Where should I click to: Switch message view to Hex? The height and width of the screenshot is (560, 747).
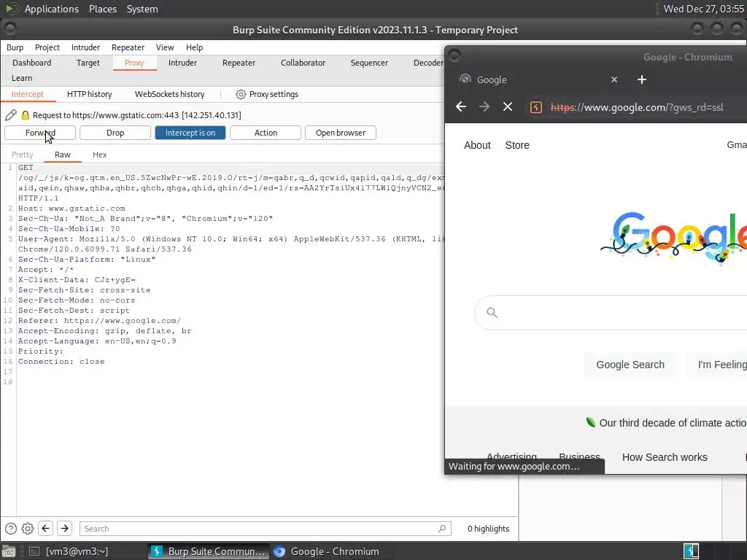click(99, 155)
